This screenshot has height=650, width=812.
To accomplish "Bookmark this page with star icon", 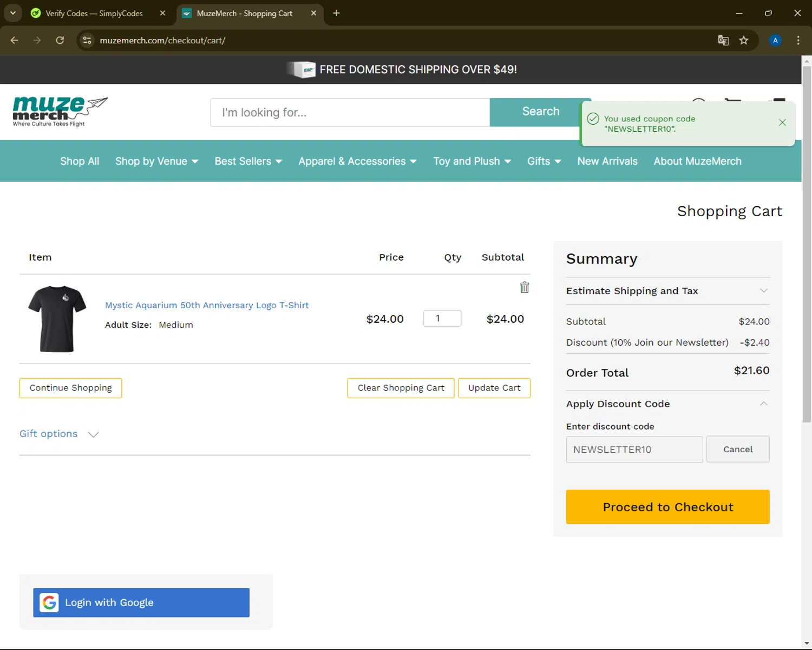I will pos(744,40).
